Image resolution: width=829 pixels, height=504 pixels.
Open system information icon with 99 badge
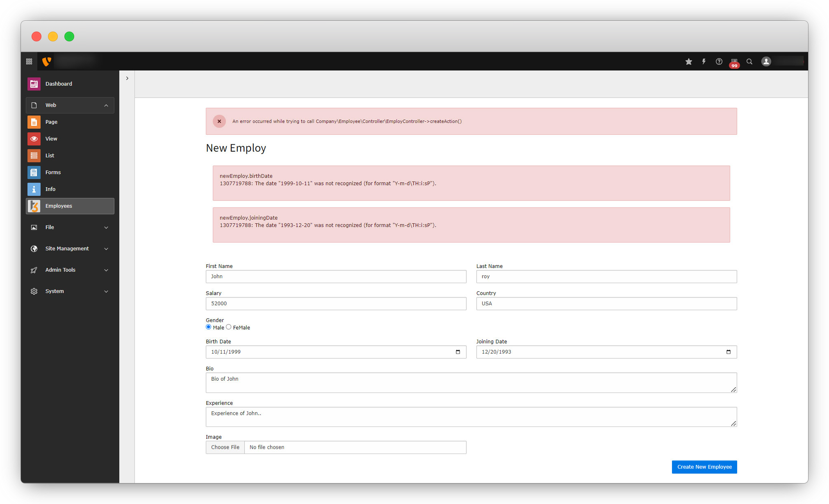point(734,62)
